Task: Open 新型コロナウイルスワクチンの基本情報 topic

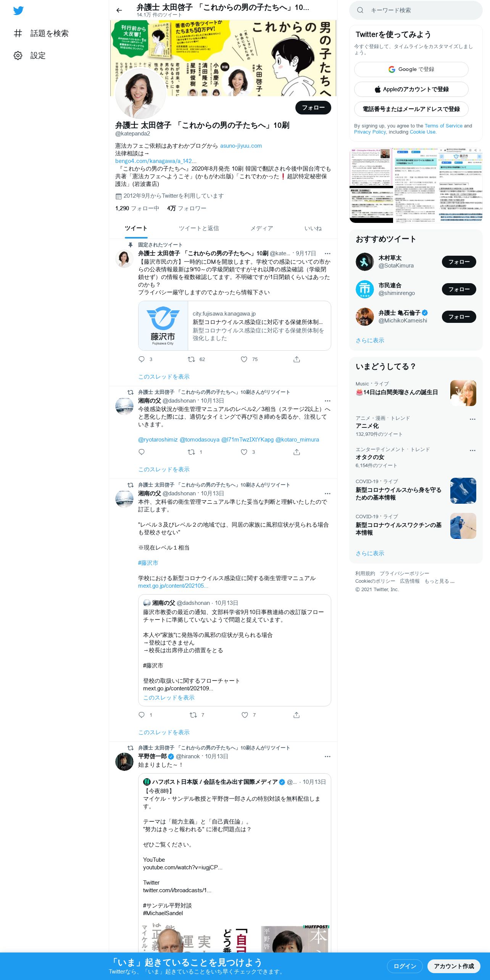Action: coord(416,525)
